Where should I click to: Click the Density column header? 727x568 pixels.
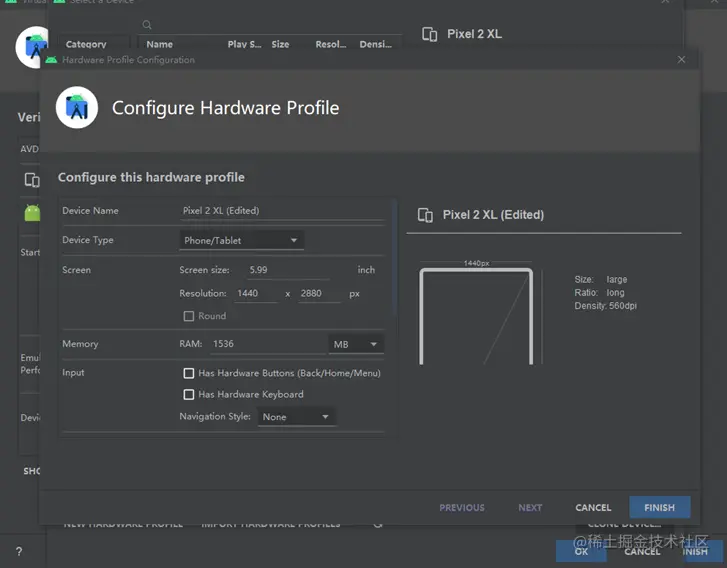click(x=376, y=45)
